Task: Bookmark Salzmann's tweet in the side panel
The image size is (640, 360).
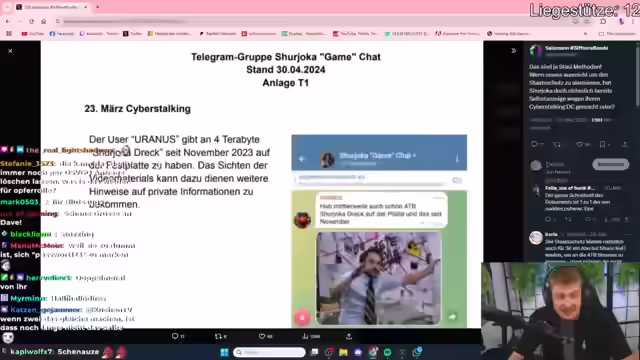Action: [602, 144]
